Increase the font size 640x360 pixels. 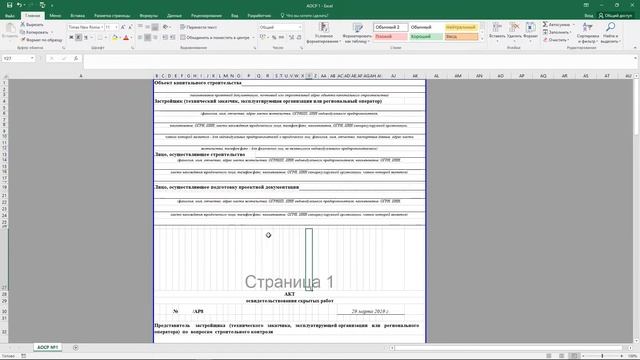pyautogui.click(x=123, y=27)
